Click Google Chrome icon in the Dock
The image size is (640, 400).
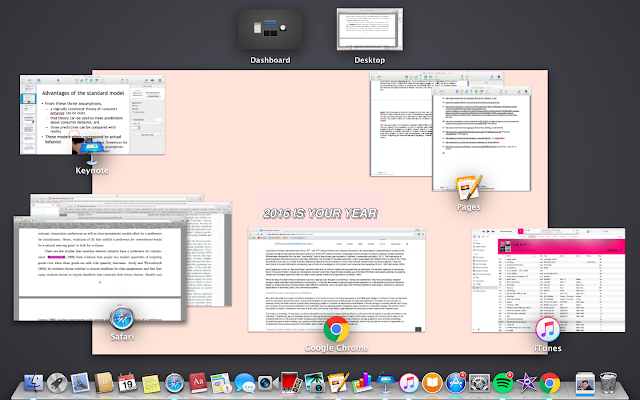click(550, 383)
